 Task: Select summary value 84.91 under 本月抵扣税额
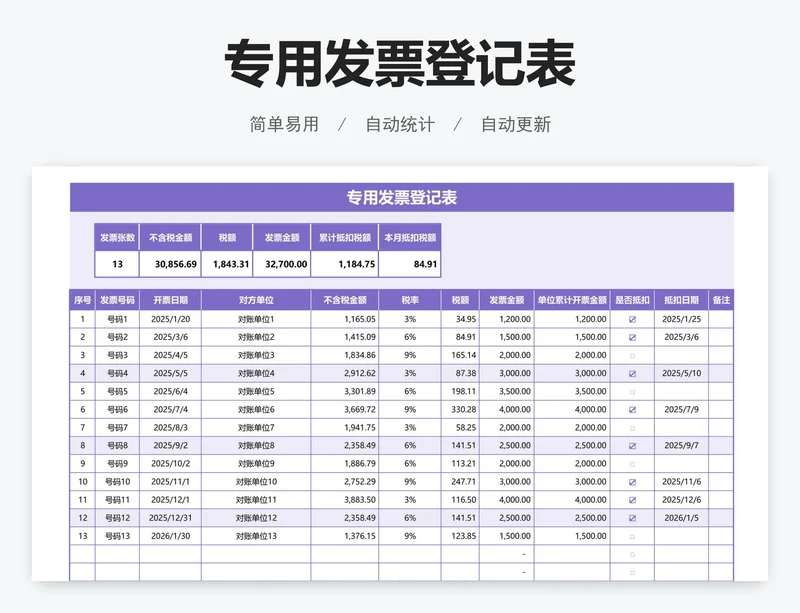(x=410, y=264)
